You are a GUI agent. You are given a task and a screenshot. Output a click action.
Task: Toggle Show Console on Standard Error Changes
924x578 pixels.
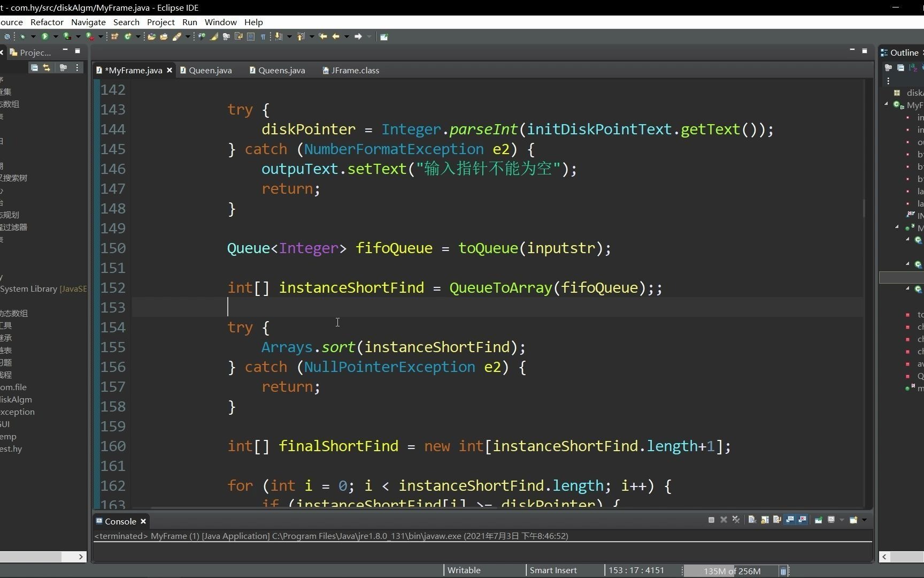(802, 520)
